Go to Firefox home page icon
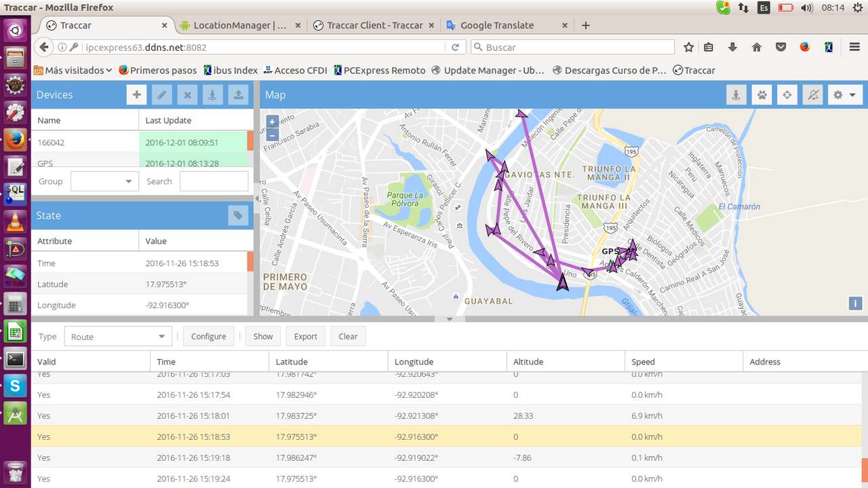This screenshot has height=488, width=868. click(x=757, y=48)
